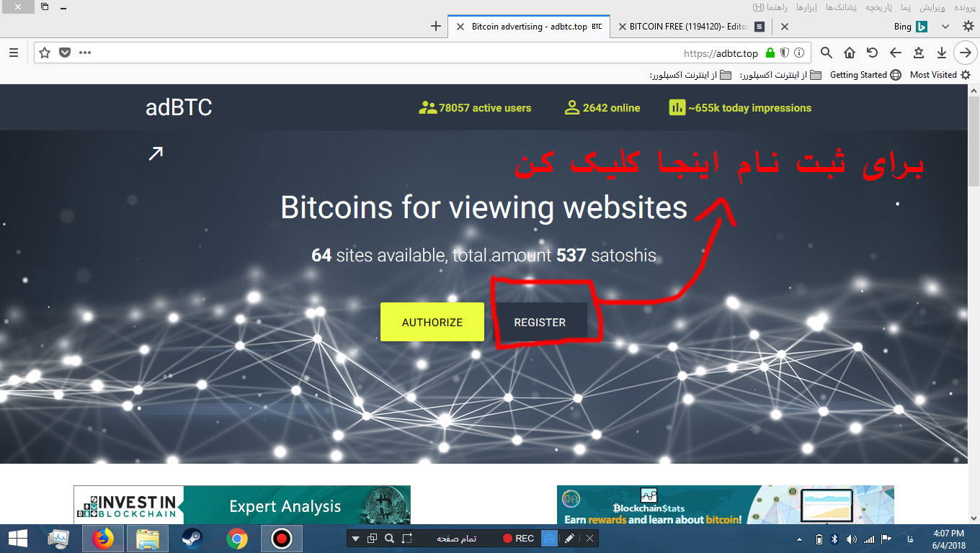
Task: Open File Explorer from the taskbar
Action: (148, 539)
